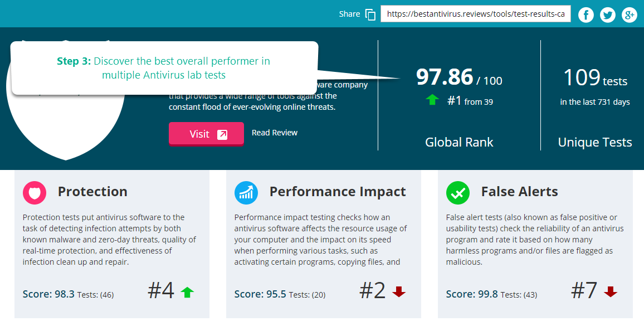644x321 pixels.
Task: Click the Unique Tests heading
Action: pyautogui.click(x=595, y=142)
